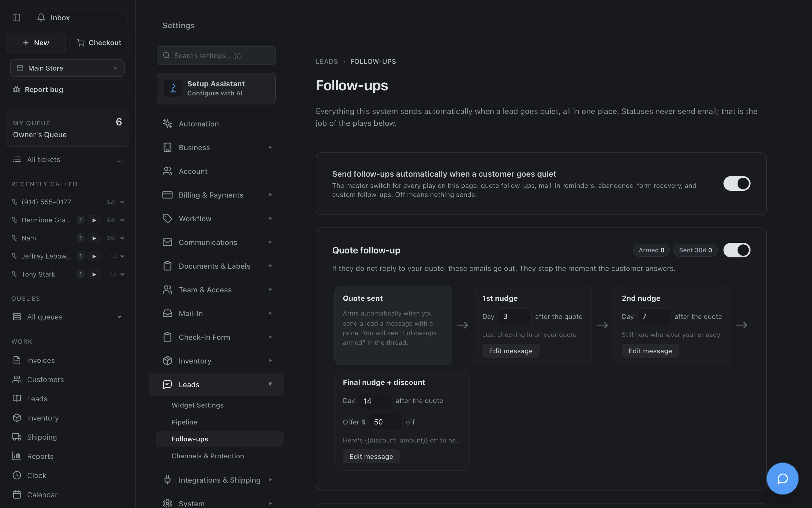The image size is (812, 508).
Task: Click the System gear icon
Action: pyautogui.click(x=167, y=503)
